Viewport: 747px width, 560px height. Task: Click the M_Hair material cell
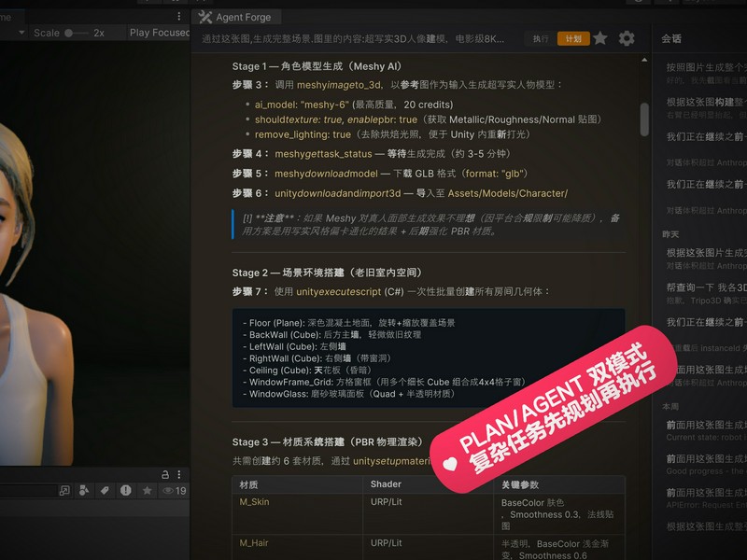(x=254, y=543)
